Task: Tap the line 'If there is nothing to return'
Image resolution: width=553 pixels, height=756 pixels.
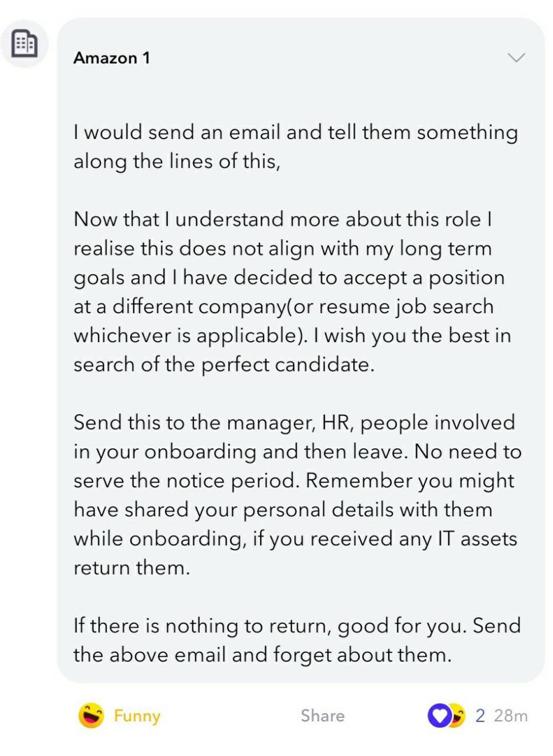Action: 297,626
